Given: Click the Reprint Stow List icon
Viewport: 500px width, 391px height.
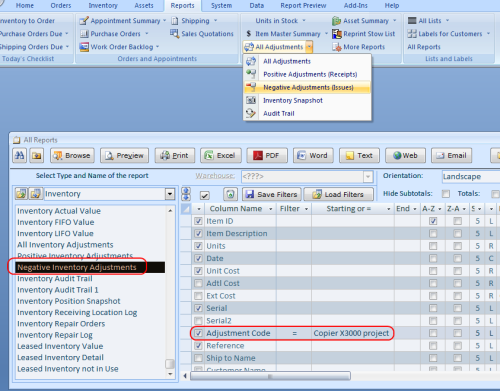Looking at the screenshot, I should pos(337,34).
